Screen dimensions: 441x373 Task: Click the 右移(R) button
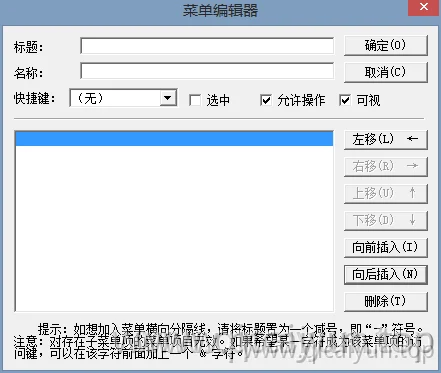click(386, 166)
